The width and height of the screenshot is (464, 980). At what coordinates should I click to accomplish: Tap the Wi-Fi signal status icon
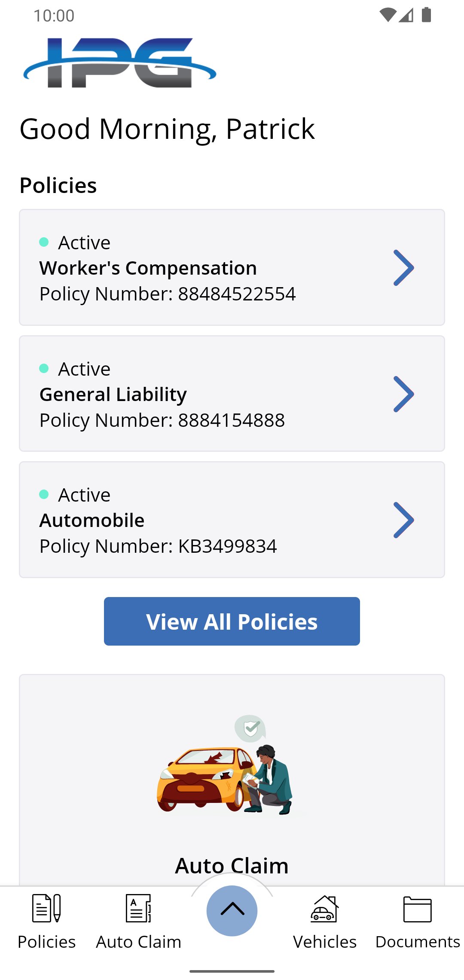(x=388, y=15)
